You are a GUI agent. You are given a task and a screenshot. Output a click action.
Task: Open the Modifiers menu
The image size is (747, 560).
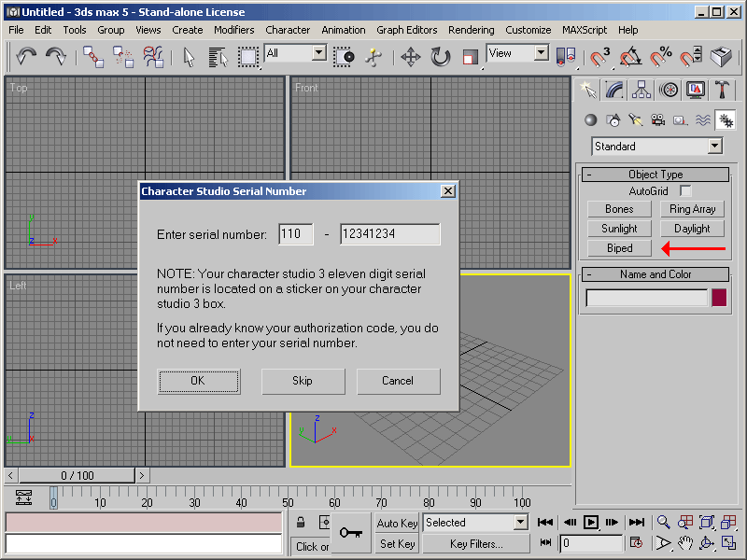coord(234,30)
